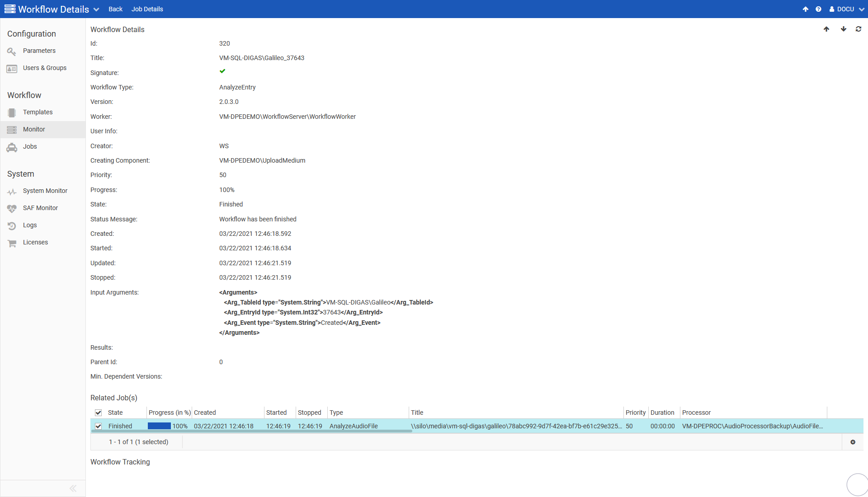The height and width of the screenshot is (497, 868).
Task: Sort jobs by the Duration column header
Action: (662, 413)
